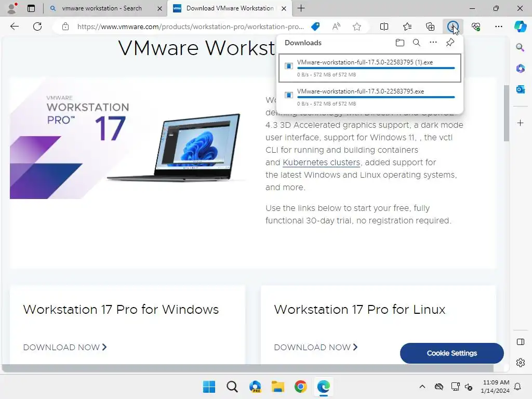Select the Download VMware Workstation tab
532x399 pixels.
tap(230, 8)
